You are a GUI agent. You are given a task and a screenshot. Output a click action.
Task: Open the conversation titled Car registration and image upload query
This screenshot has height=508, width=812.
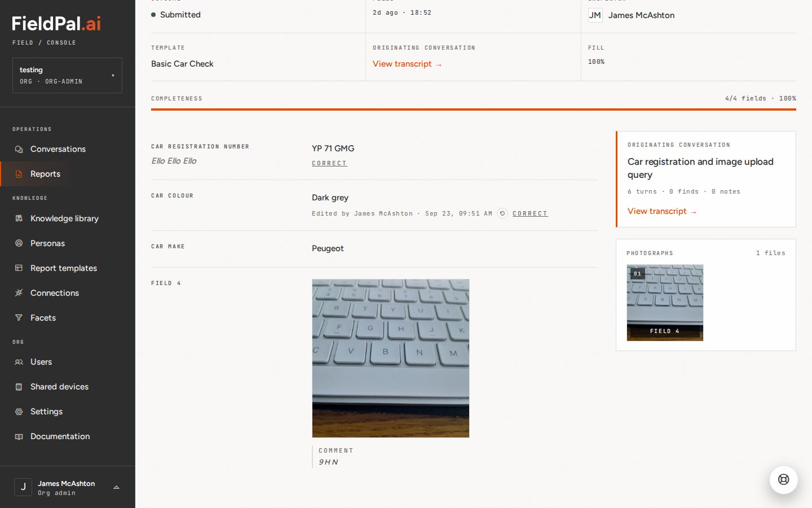point(700,168)
